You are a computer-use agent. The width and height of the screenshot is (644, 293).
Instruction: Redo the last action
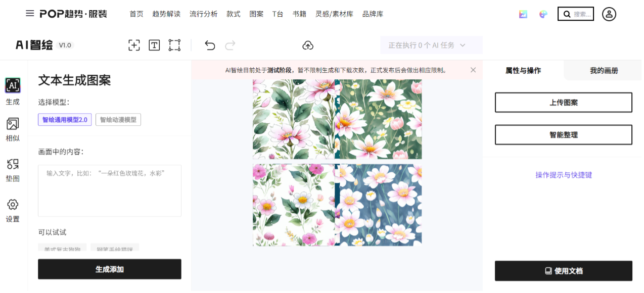click(x=230, y=45)
